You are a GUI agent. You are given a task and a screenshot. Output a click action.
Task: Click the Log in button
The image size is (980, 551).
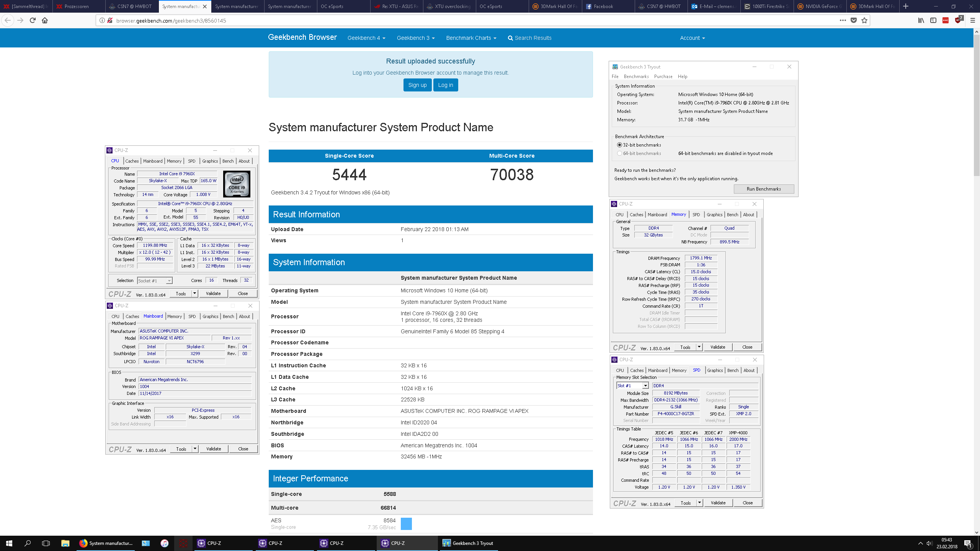point(446,85)
